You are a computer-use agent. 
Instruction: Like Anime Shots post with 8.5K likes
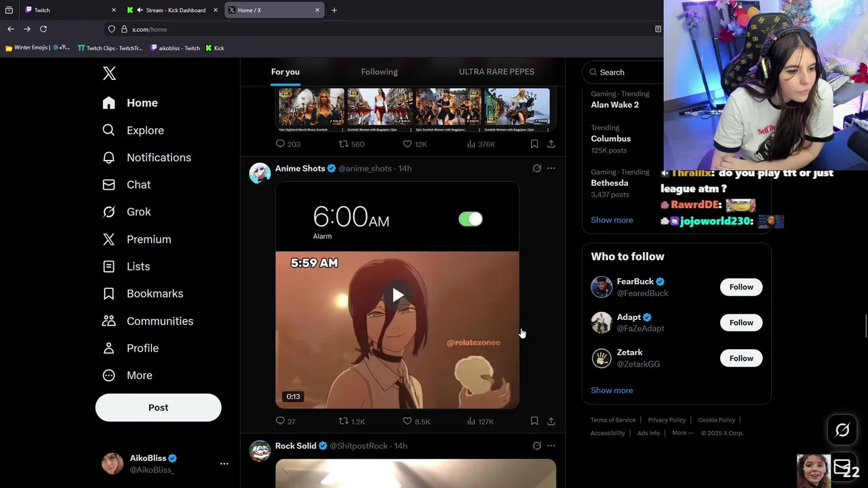(416, 421)
